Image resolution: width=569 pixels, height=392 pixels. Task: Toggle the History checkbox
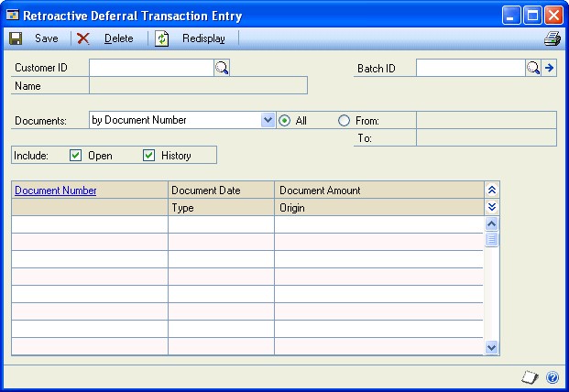[148, 156]
